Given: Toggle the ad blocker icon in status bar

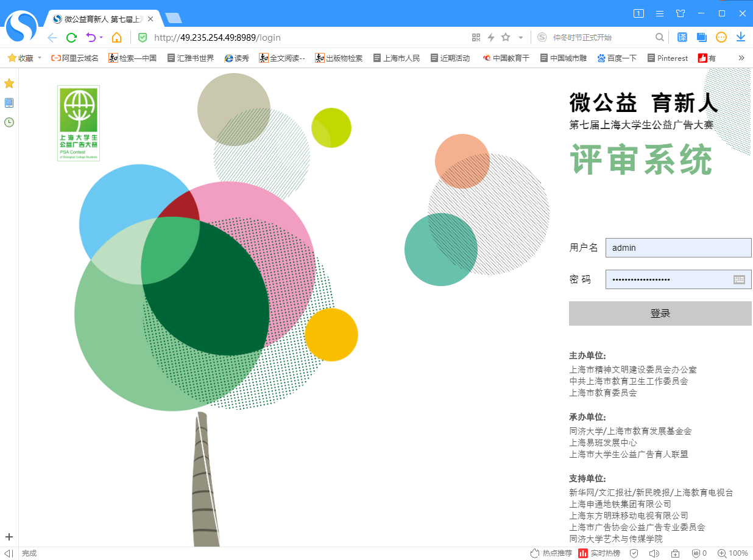Looking at the screenshot, I should click(x=696, y=553).
